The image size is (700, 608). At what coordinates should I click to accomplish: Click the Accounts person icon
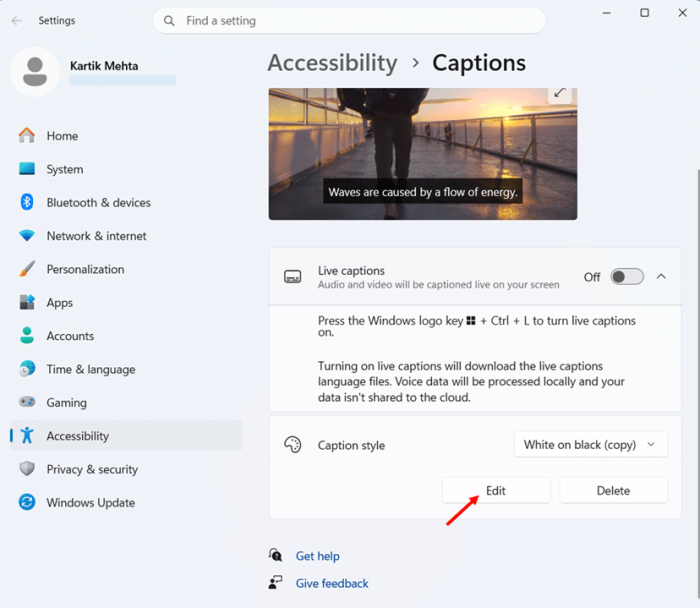(x=27, y=335)
